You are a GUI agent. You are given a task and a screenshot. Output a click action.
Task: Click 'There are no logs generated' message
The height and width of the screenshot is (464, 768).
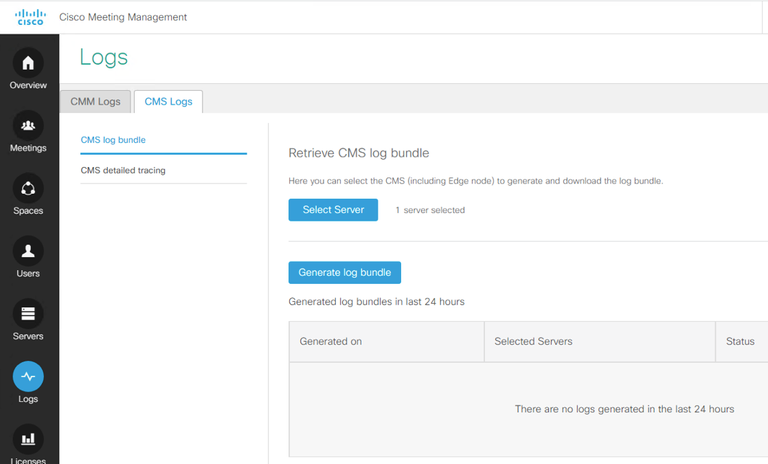click(624, 409)
